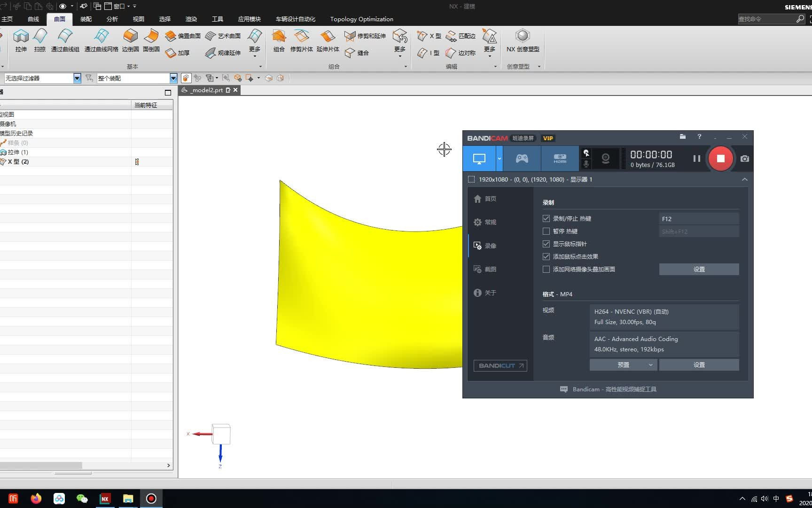Click the 加厚 thicken tool
The image size is (812, 508).
click(x=178, y=53)
